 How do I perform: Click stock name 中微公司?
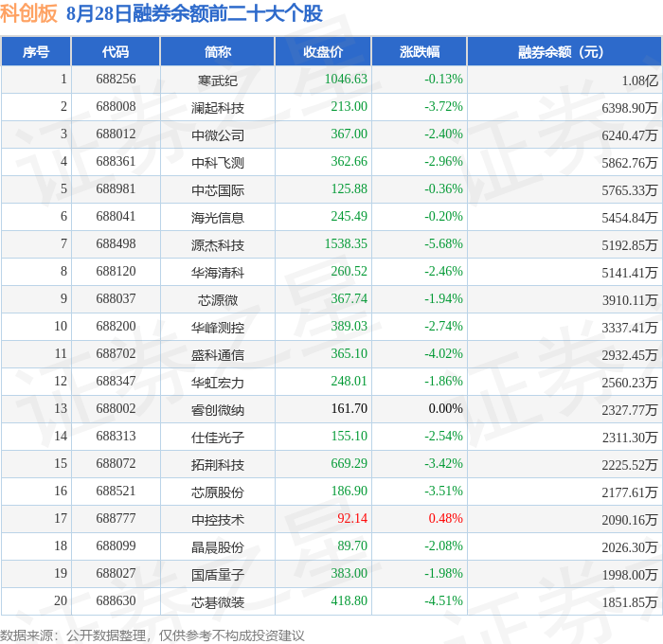pos(217,134)
